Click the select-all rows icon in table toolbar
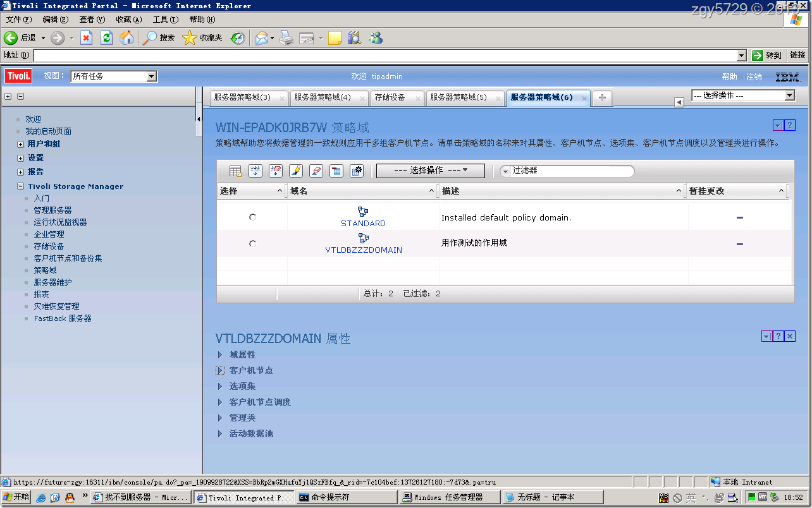 255,171
